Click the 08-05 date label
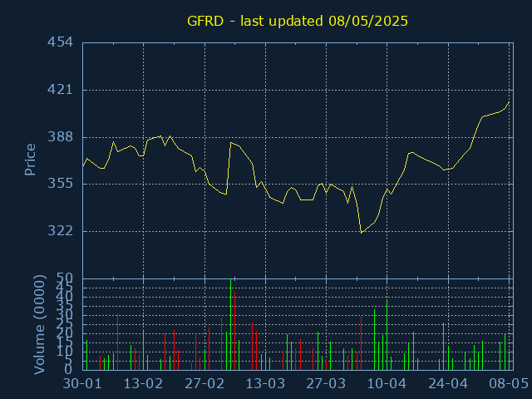The height and width of the screenshot is (399, 532). point(509,384)
